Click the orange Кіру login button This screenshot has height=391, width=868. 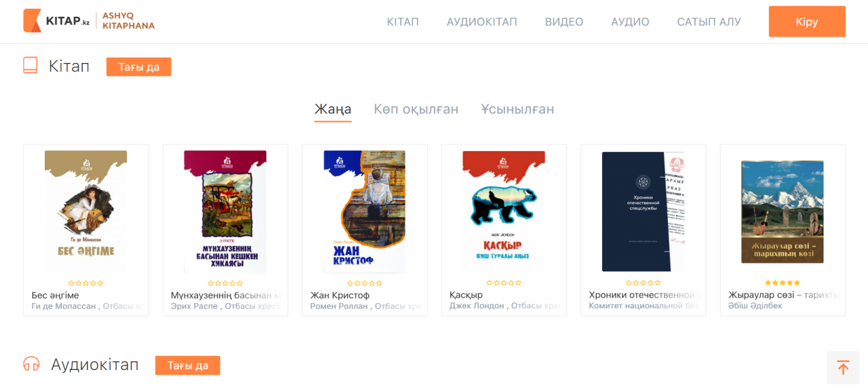click(807, 22)
